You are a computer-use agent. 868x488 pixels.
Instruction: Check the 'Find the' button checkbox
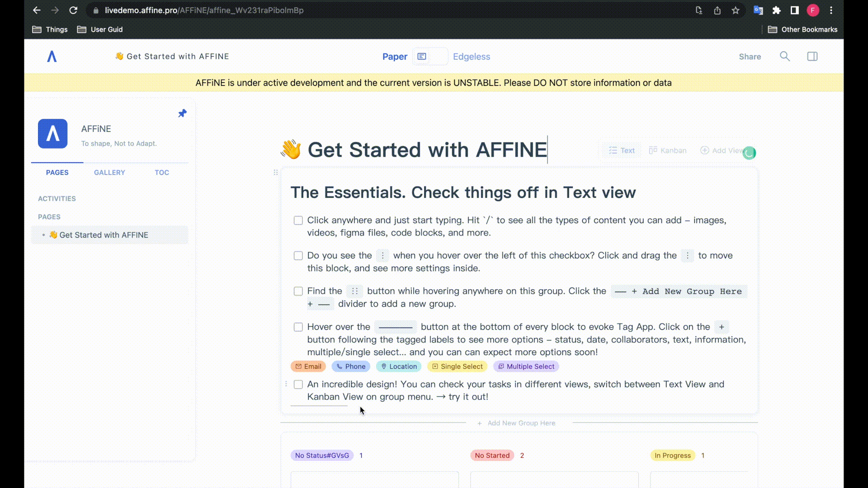click(x=298, y=291)
